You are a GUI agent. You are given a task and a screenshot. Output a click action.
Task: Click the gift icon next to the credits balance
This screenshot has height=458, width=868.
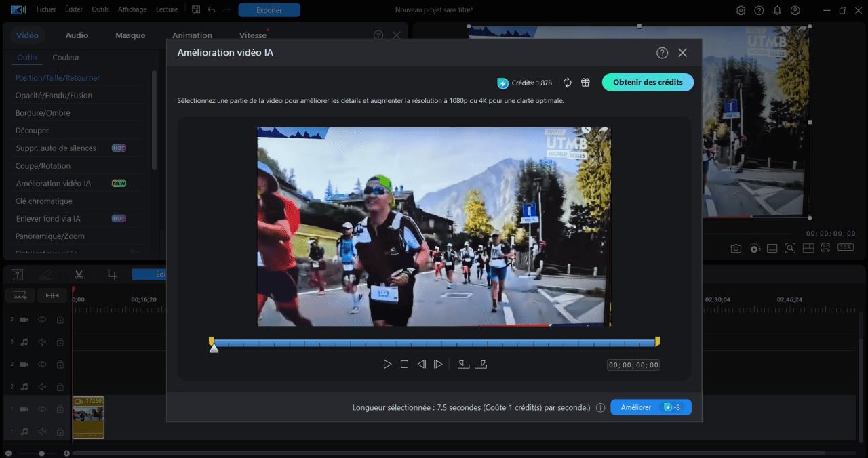click(585, 83)
